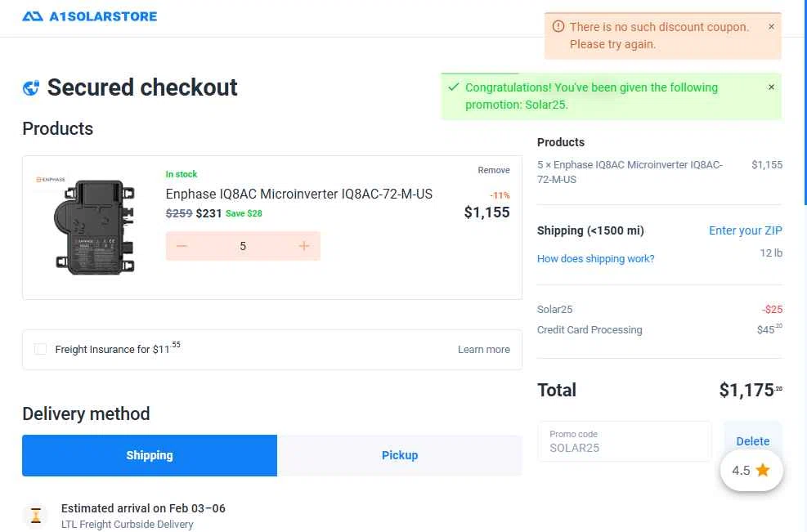Enable Freight Insurance checkbox

coord(40,349)
